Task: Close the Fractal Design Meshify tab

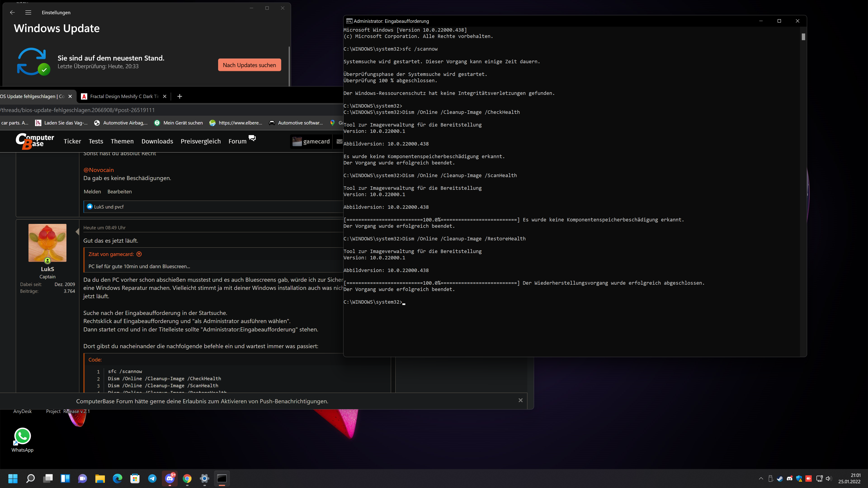Action: [164, 96]
